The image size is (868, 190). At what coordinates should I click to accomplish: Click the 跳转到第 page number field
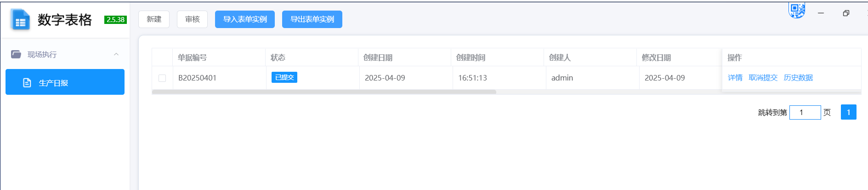point(805,112)
